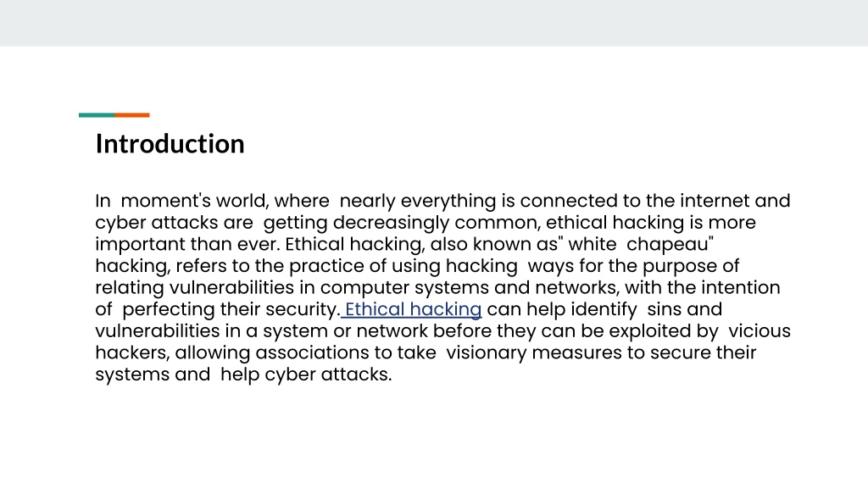Click the orange segment of the accent line
Image resolution: width=868 pixels, height=488 pixels.
point(131,115)
